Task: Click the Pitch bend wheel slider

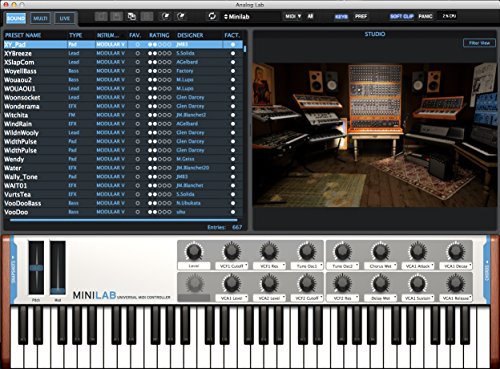Action: [x=36, y=268]
